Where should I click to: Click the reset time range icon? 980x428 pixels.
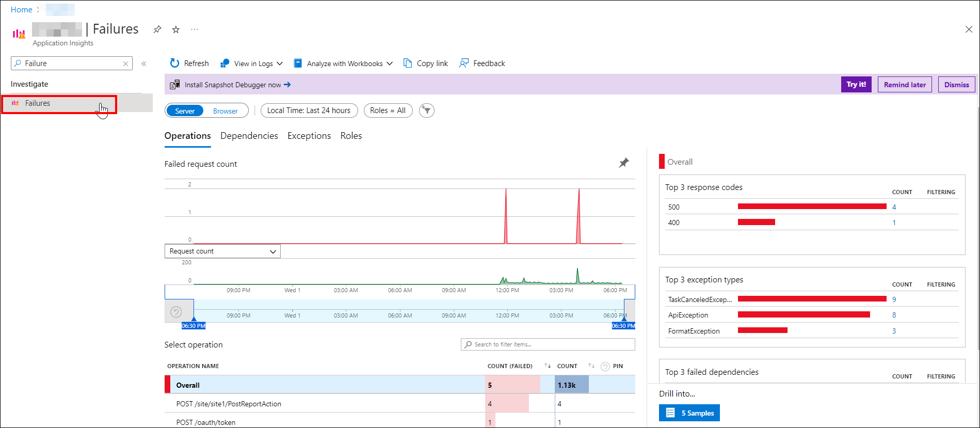tap(176, 312)
